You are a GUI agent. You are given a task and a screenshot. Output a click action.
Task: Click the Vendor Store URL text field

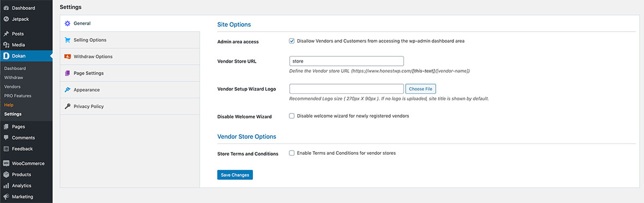346,61
